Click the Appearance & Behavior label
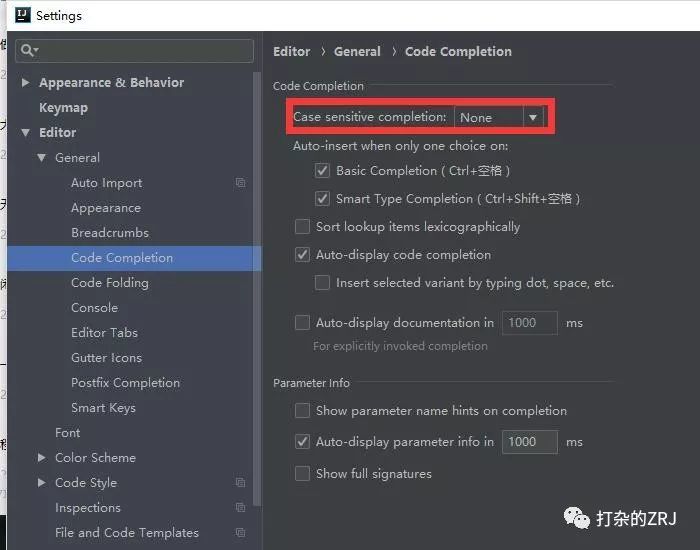Screen dimensions: 700x550 point(112,83)
